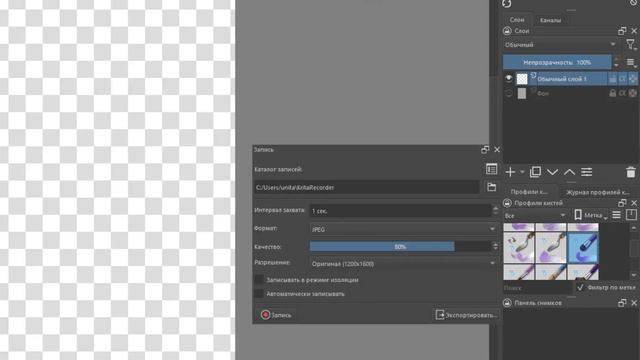Toggle alpha lock on the Фон layer
Screen dimensions: 640x360
(633, 93)
